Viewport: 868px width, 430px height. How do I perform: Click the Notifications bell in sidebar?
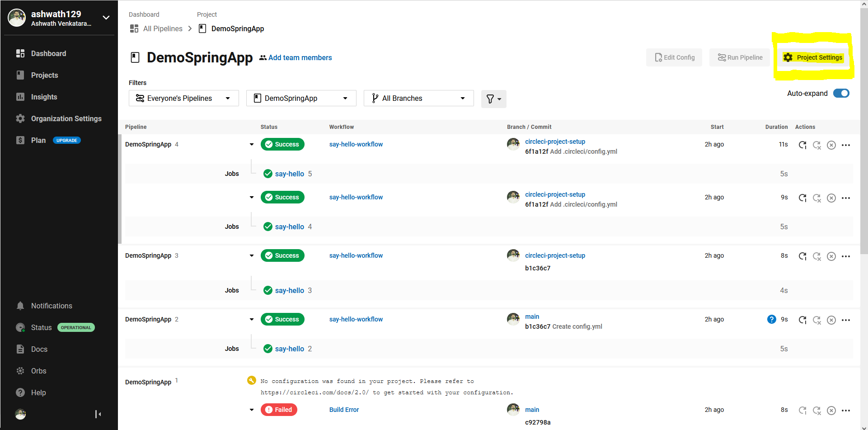click(20, 306)
